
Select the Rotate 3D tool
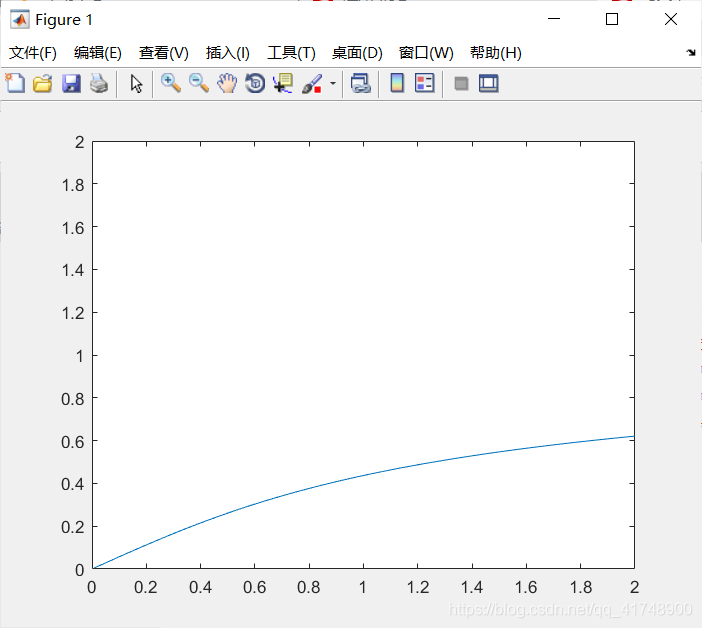click(255, 84)
